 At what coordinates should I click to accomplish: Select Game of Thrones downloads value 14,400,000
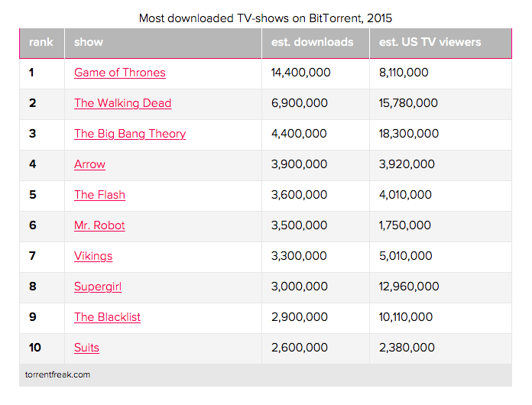click(300, 73)
